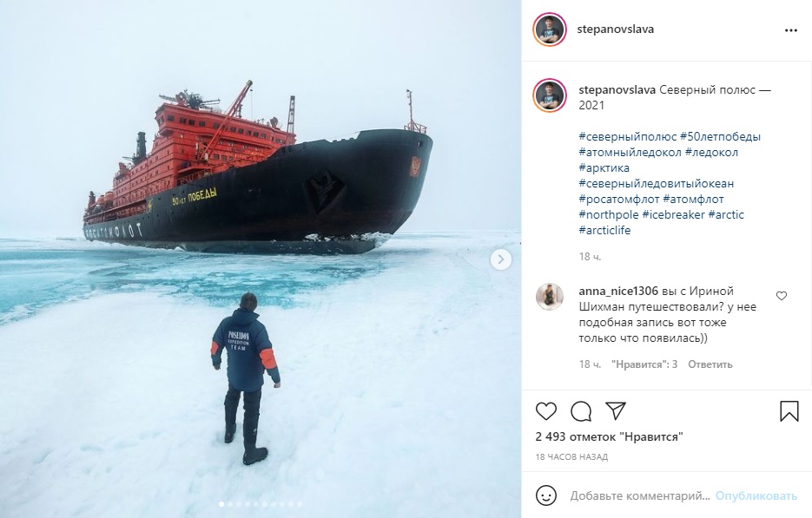The width and height of the screenshot is (812, 518).
Task: Open stepanovslava profile picture in header
Action: [x=550, y=30]
